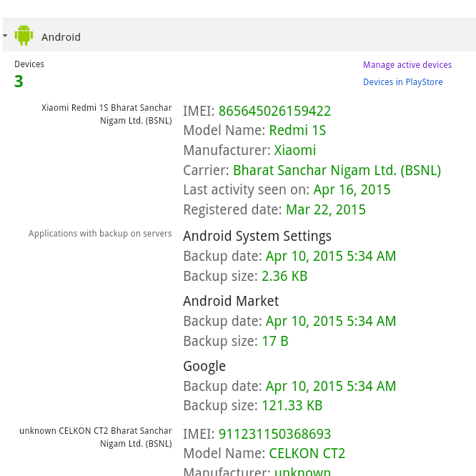Click the Google backup heading
476x476 pixels.
(x=204, y=367)
